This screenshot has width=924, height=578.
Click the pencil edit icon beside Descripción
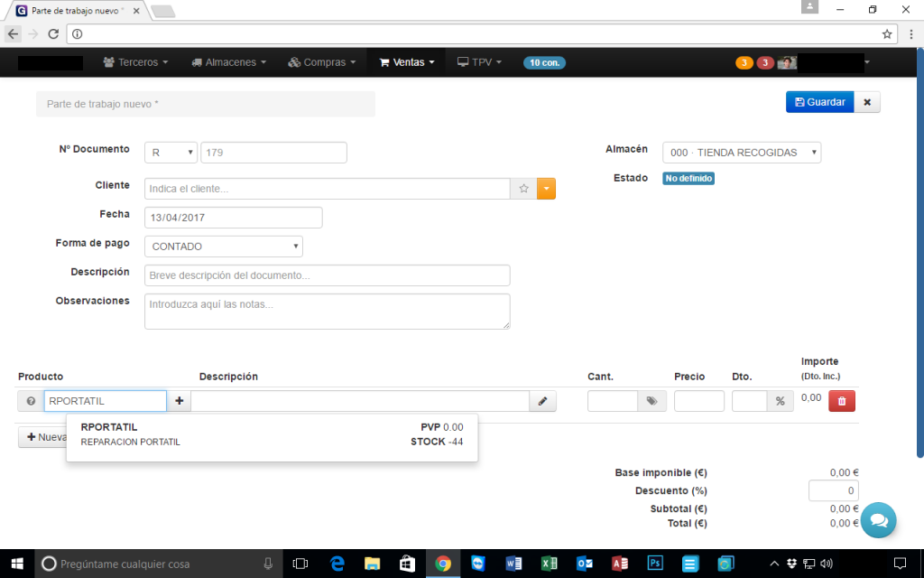542,401
